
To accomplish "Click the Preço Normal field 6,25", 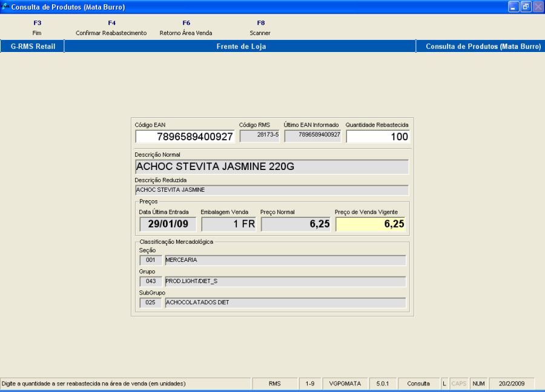I will 296,224.
